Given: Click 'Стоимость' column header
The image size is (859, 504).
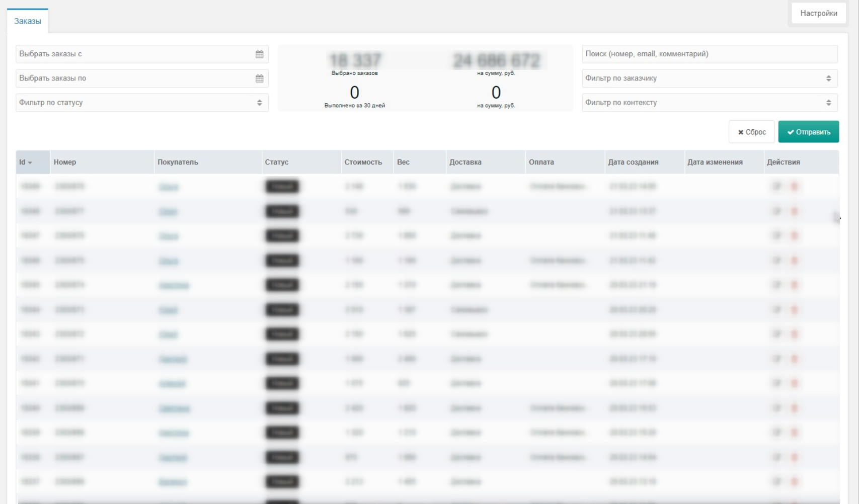Looking at the screenshot, I should pos(363,162).
